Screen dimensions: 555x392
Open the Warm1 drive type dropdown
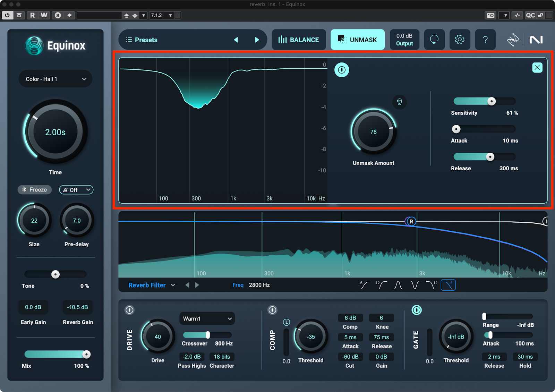[207, 318]
